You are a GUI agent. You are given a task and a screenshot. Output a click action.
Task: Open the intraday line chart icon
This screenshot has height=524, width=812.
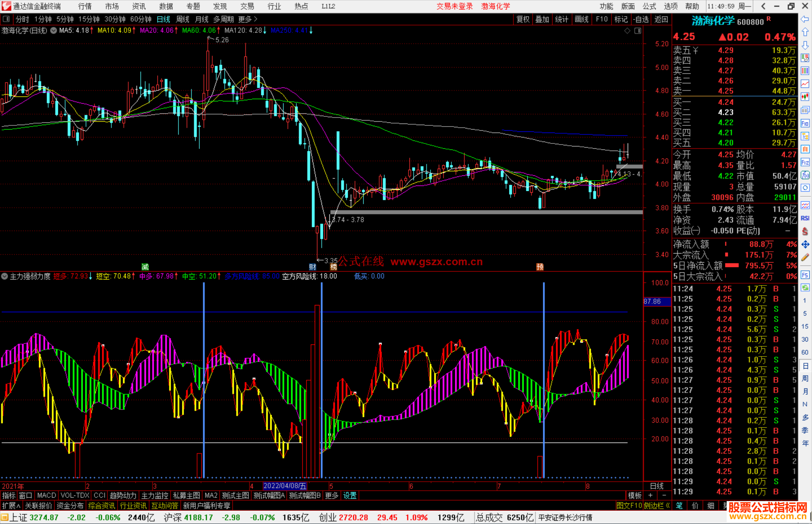pyautogui.click(x=805, y=84)
